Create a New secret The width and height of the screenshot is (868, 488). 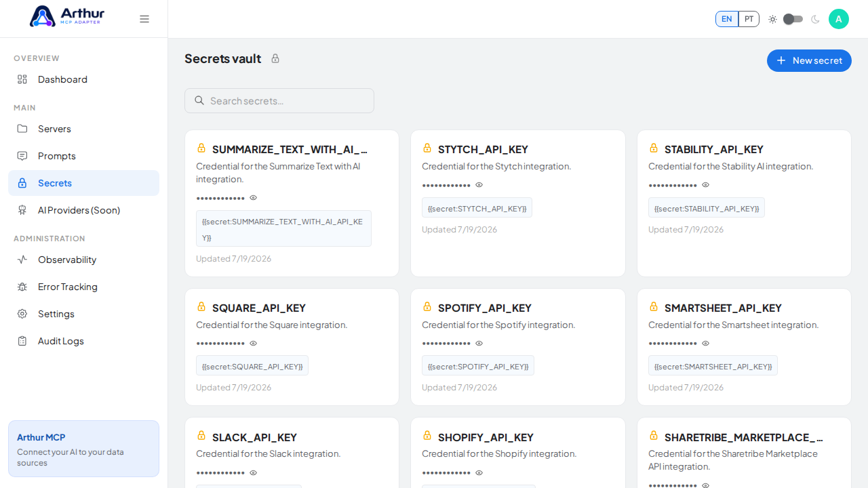pyautogui.click(x=809, y=60)
